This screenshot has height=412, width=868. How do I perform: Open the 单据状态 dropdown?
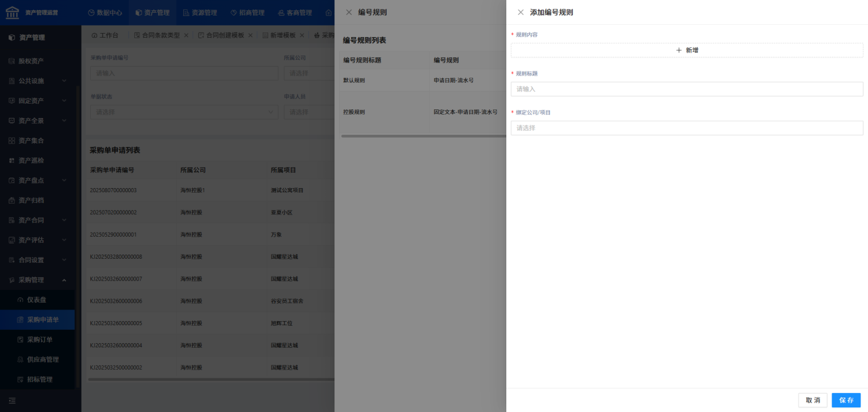click(184, 112)
